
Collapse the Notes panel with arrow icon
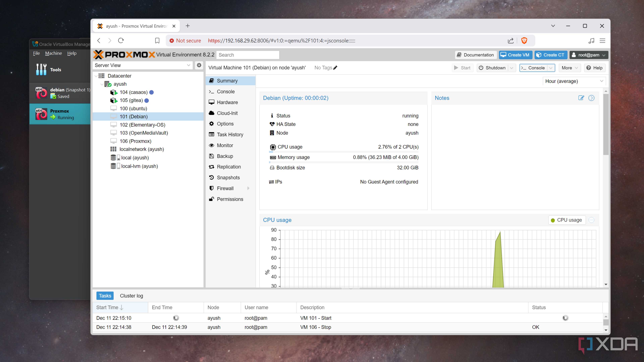pos(591,98)
